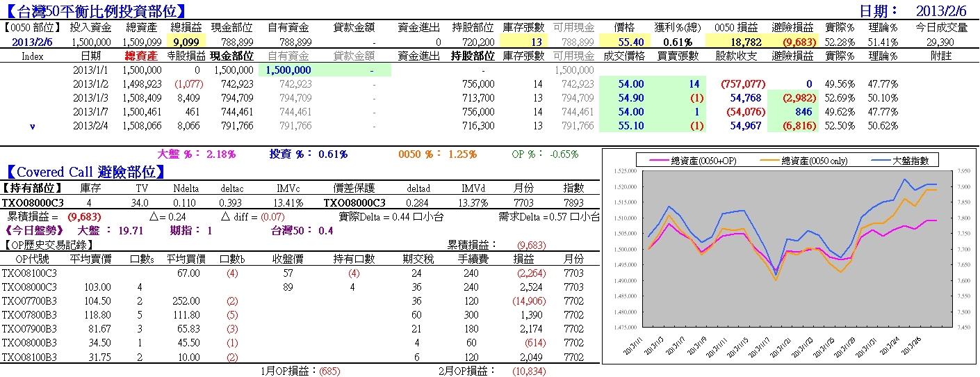Select the 今日成交量 column header
980x377 pixels.
tap(940, 28)
